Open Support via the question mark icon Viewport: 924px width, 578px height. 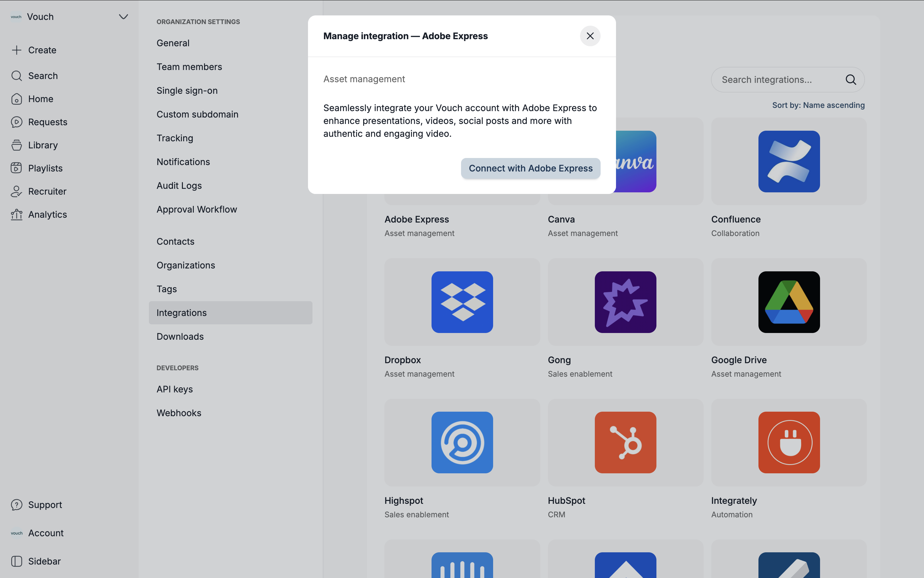point(16,504)
